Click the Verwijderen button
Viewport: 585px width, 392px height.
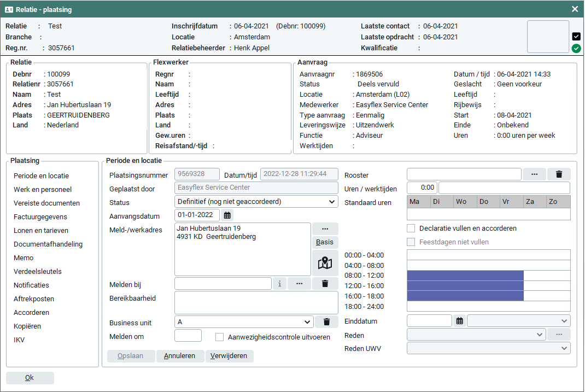coord(229,356)
